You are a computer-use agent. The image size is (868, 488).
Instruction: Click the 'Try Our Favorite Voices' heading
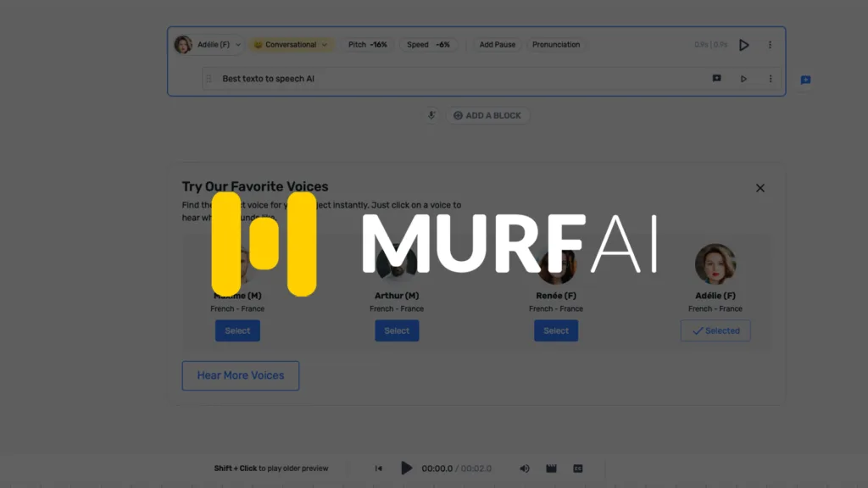coord(255,186)
